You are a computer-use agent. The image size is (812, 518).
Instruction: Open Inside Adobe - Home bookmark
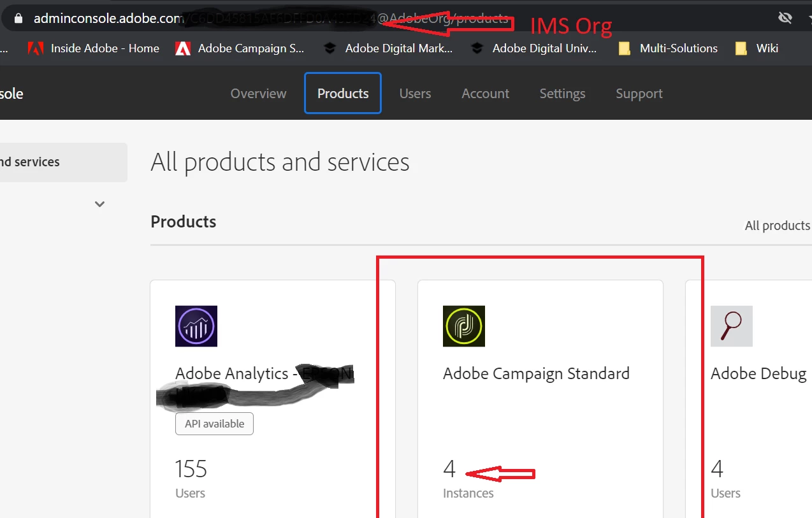pyautogui.click(x=94, y=48)
